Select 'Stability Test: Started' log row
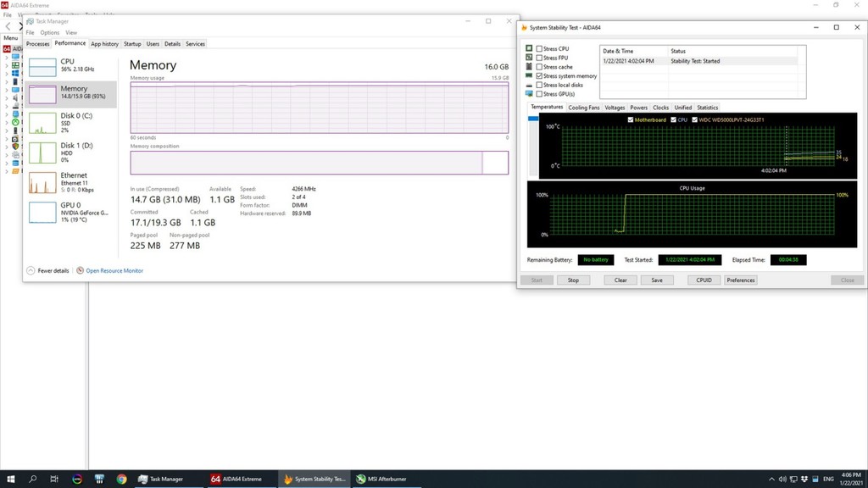 coord(699,61)
